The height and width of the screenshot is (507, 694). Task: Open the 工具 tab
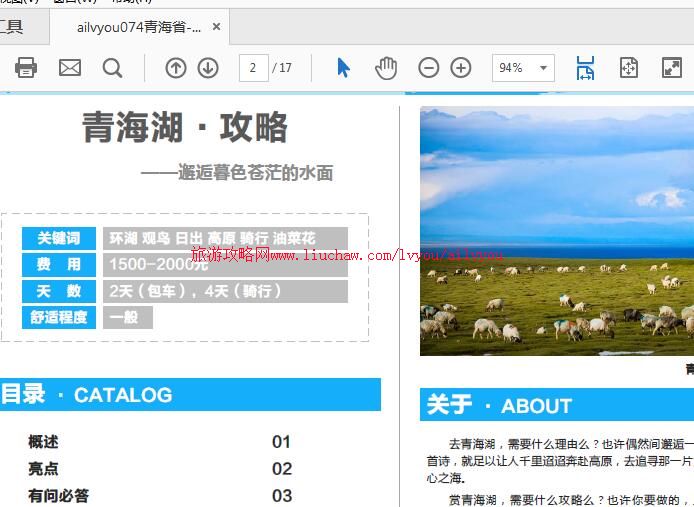coord(12,27)
